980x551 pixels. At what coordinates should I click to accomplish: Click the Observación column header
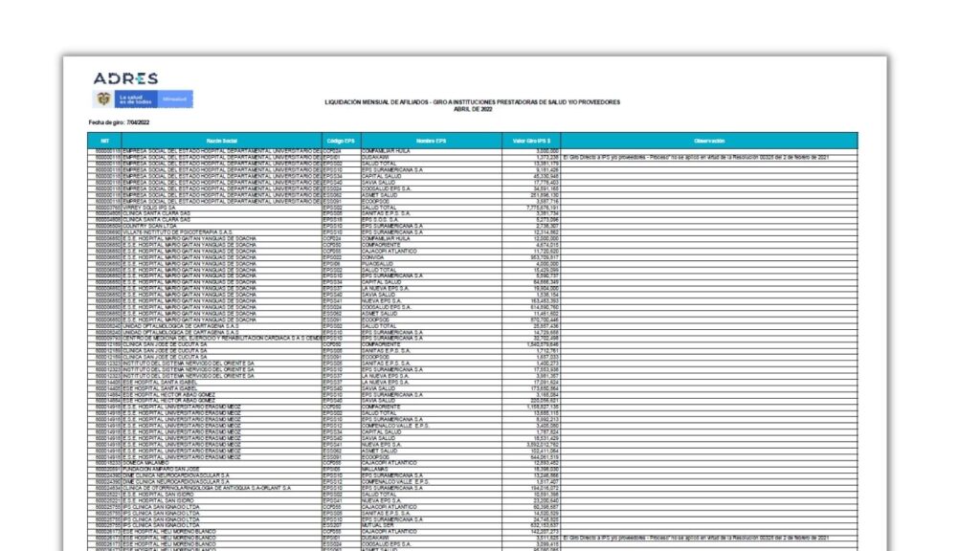[709, 141]
